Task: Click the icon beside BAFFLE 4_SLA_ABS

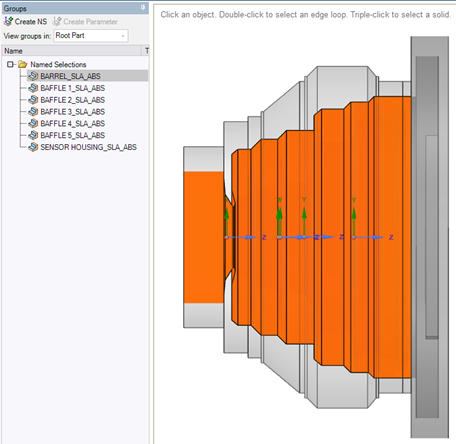Action: pyautogui.click(x=33, y=123)
